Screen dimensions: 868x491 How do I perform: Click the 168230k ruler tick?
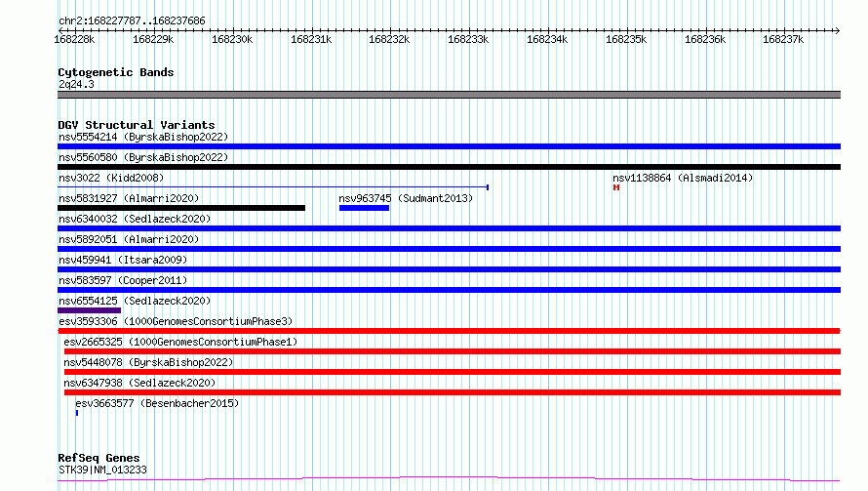232,39
